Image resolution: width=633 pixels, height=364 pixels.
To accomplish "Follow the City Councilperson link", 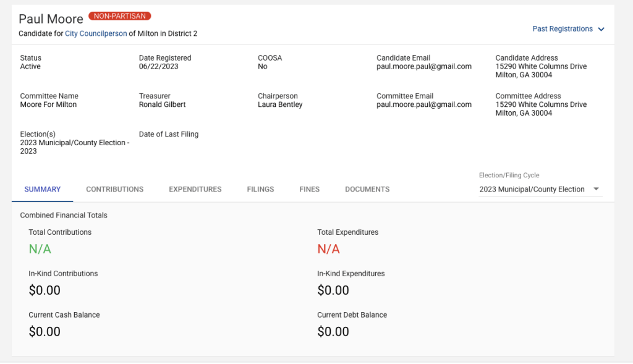I will click(96, 33).
